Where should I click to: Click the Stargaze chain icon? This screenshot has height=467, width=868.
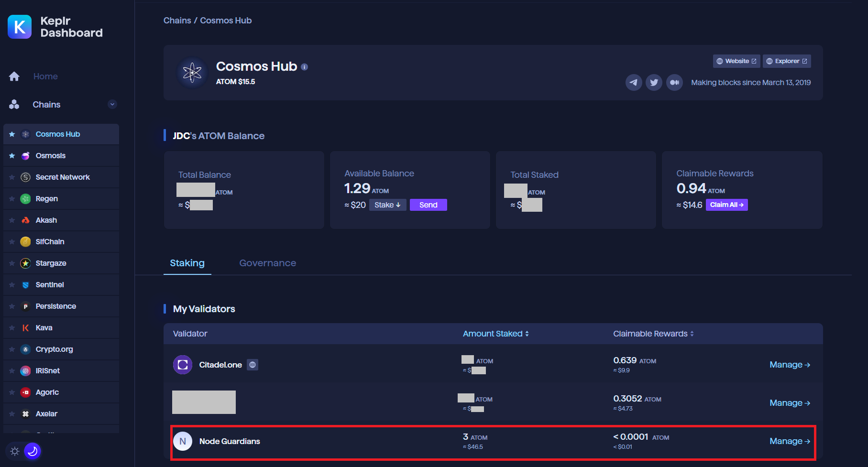click(x=26, y=263)
